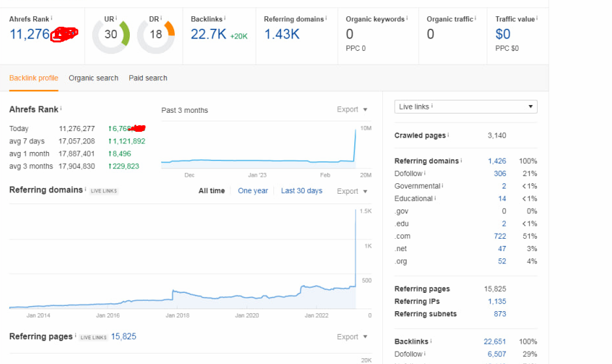Open the 47 .net domains link
612x364 pixels.
(x=502, y=249)
